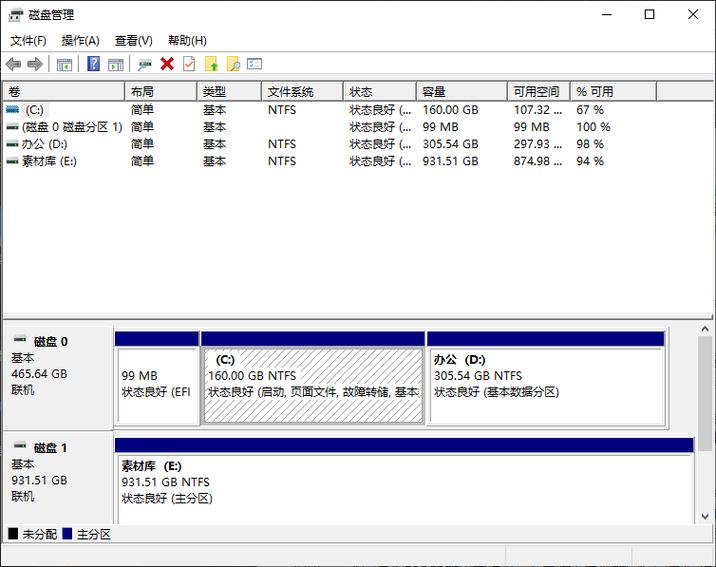Click the 94 % free cell
The image size is (716, 567).
[590, 161]
